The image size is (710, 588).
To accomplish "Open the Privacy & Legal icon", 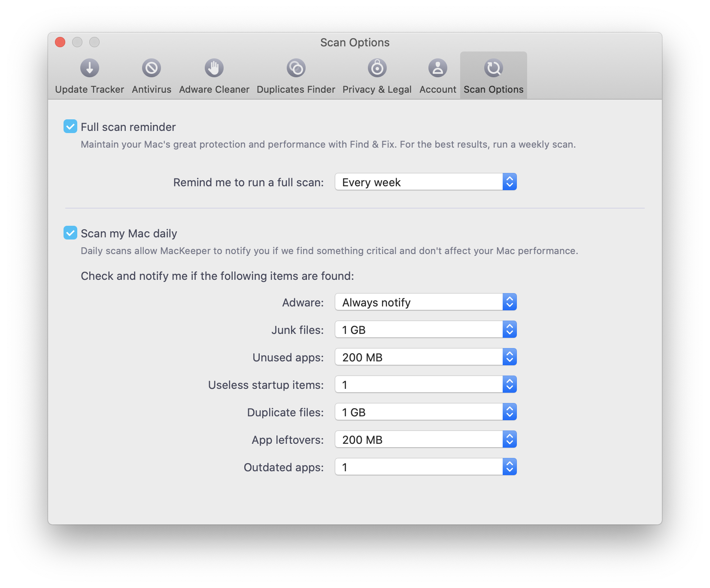I will 377,68.
